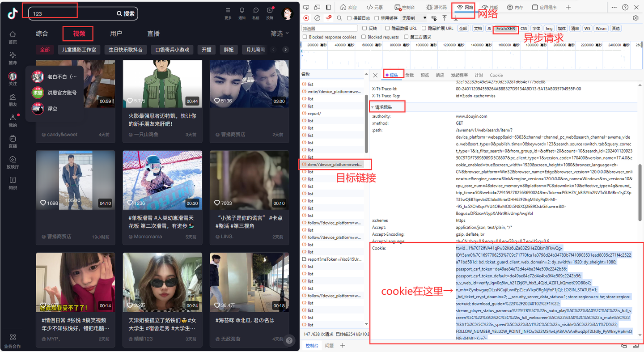Toggle the 禁用缓存 checkbox
This screenshot has height=352, width=644.
click(x=377, y=18)
